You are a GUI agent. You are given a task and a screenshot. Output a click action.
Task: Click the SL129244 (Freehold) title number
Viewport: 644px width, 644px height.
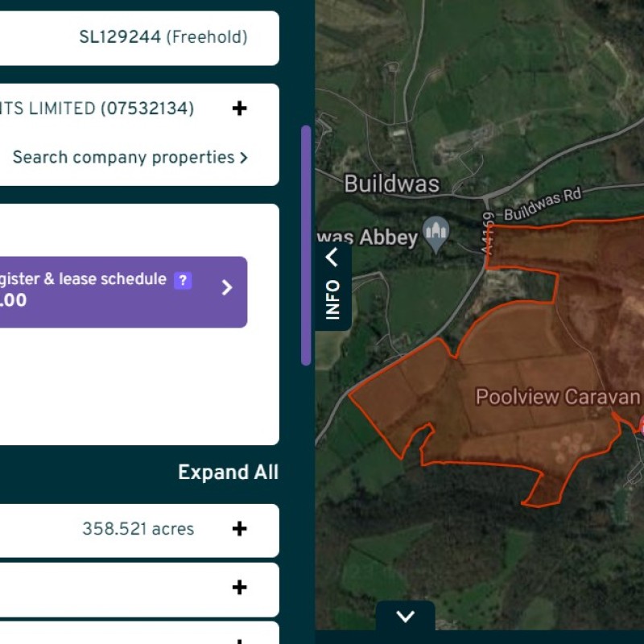(x=163, y=37)
